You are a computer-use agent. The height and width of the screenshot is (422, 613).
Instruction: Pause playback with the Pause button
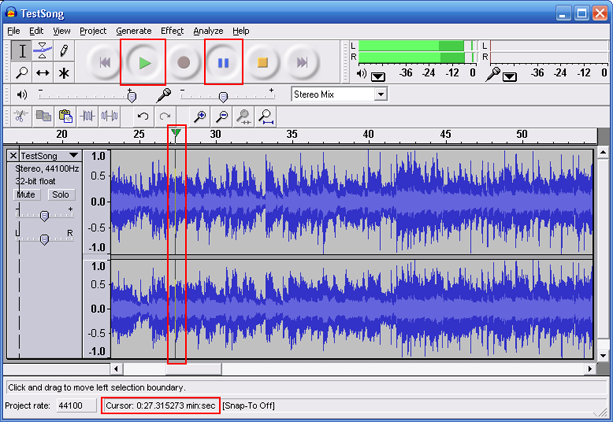(223, 62)
